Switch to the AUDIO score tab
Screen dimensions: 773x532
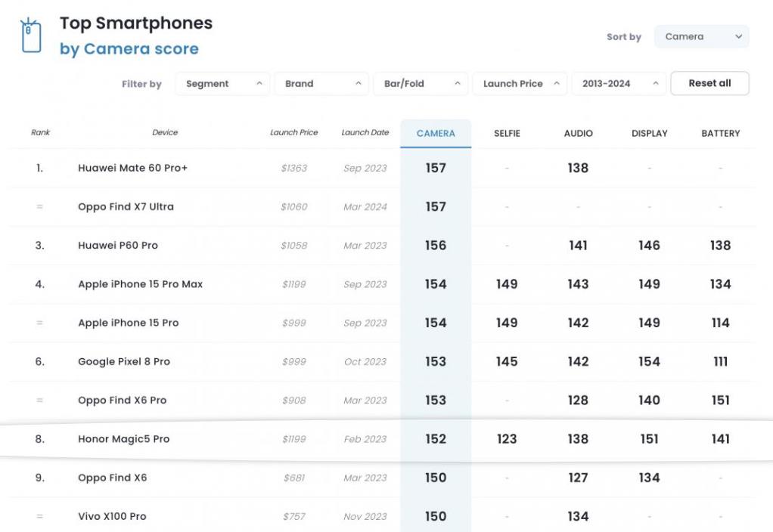coord(578,133)
